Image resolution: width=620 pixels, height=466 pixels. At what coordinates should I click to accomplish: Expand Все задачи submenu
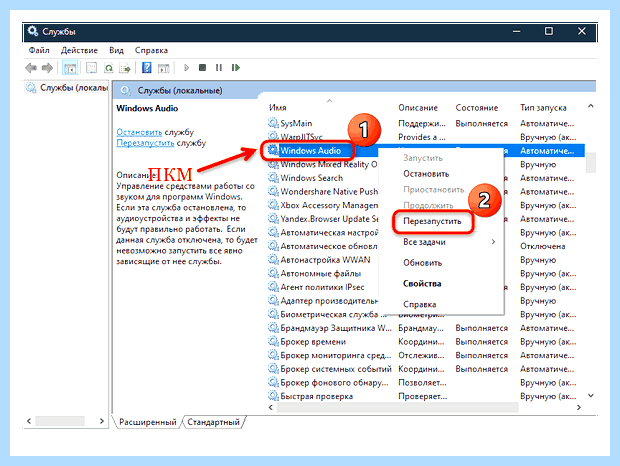point(441,242)
